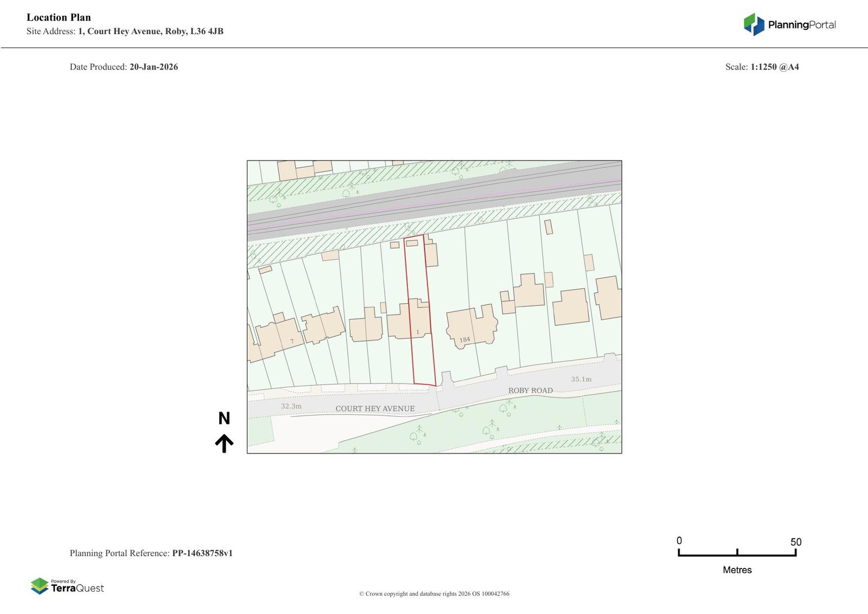Click the north arrow symbol
Image resolution: width=868 pixels, height=614 pixels.
pyautogui.click(x=224, y=443)
